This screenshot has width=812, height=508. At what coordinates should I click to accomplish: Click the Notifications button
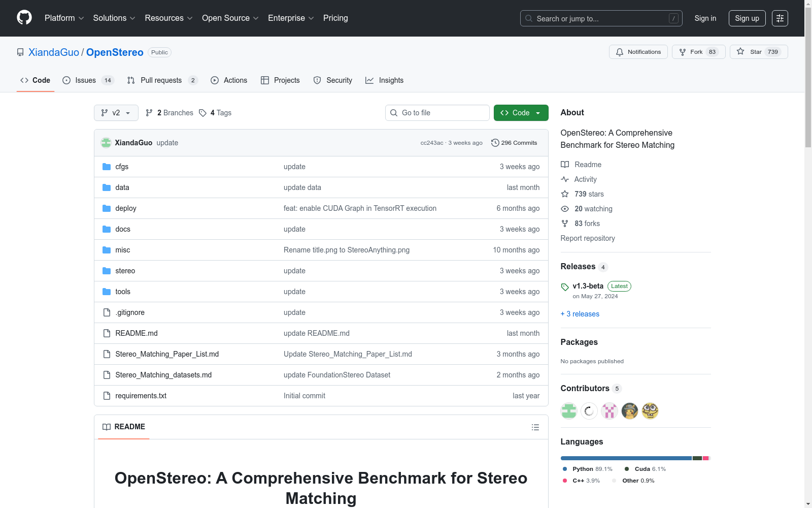638,52
